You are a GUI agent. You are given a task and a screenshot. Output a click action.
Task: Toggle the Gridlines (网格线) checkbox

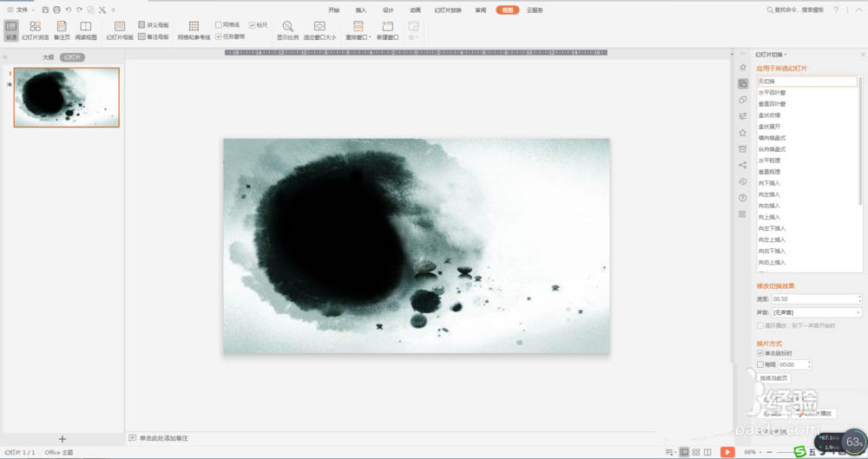[x=219, y=25]
